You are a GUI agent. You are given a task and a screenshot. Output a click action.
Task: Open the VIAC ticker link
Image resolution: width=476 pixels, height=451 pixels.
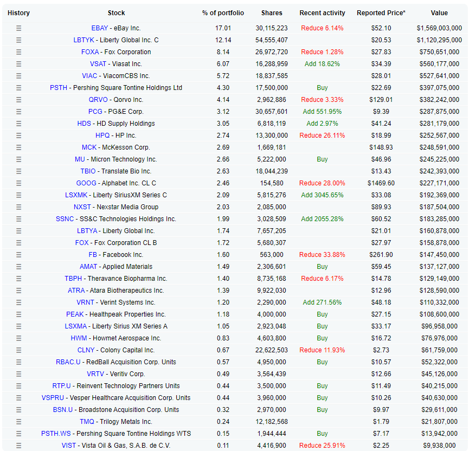click(x=89, y=76)
